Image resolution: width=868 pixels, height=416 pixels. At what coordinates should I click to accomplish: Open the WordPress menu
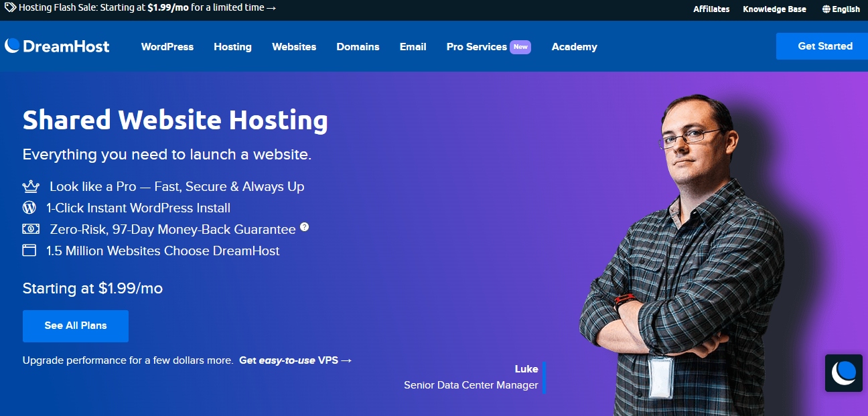click(167, 47)
